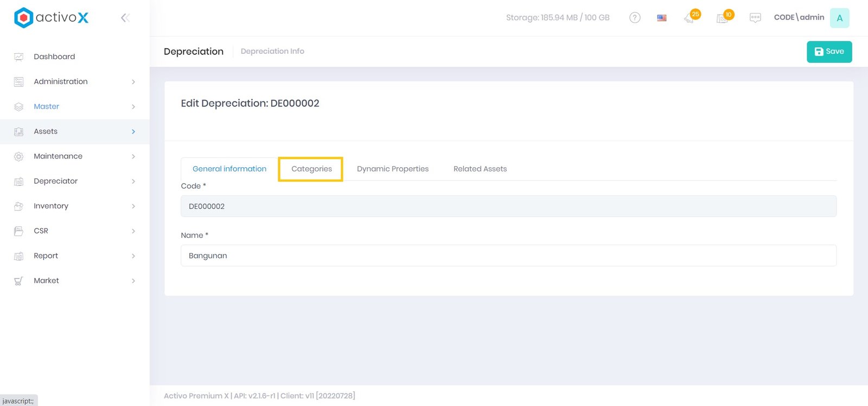
Task: Open the Dynamic Properties tab
Action: tap(393, 169)
